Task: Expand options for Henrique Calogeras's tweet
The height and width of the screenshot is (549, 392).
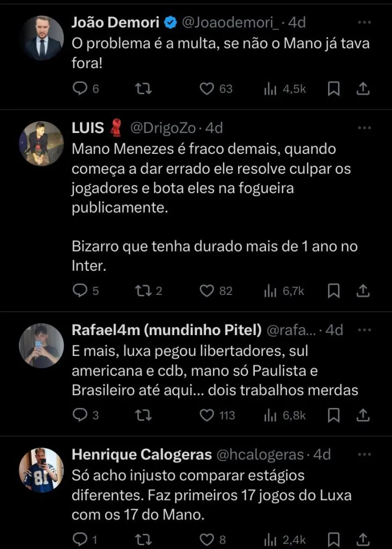Action: tap(364, 455)
